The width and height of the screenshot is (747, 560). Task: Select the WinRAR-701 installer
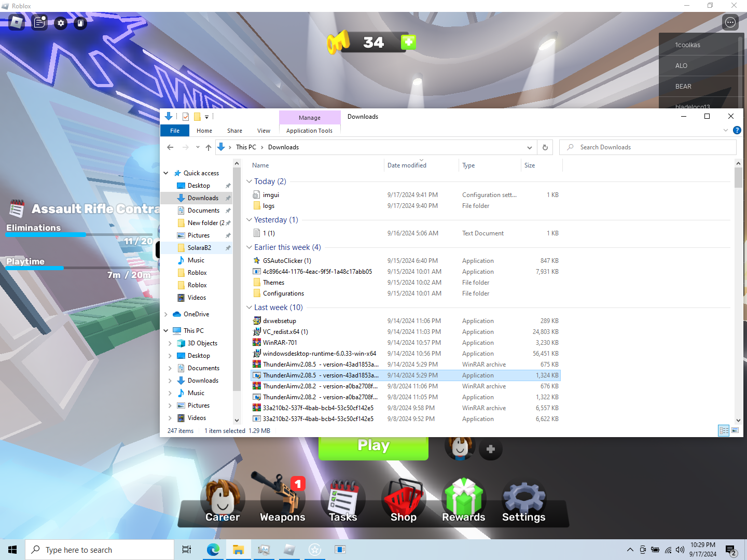point(405,343)
